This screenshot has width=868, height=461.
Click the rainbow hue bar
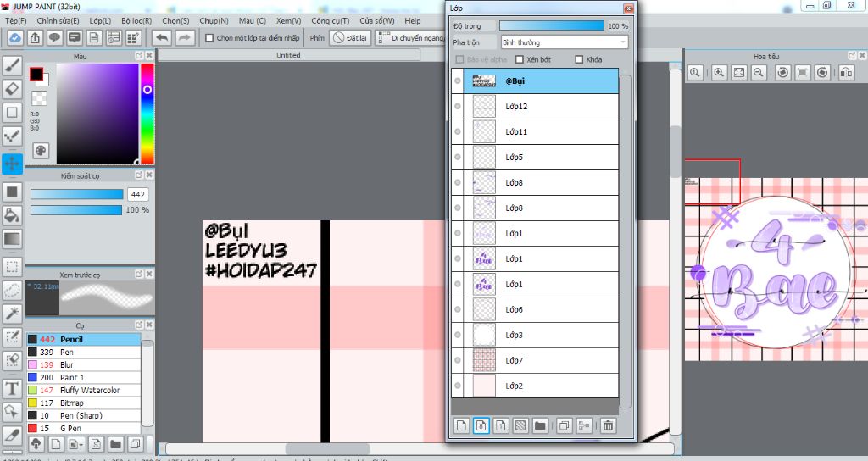147,114
